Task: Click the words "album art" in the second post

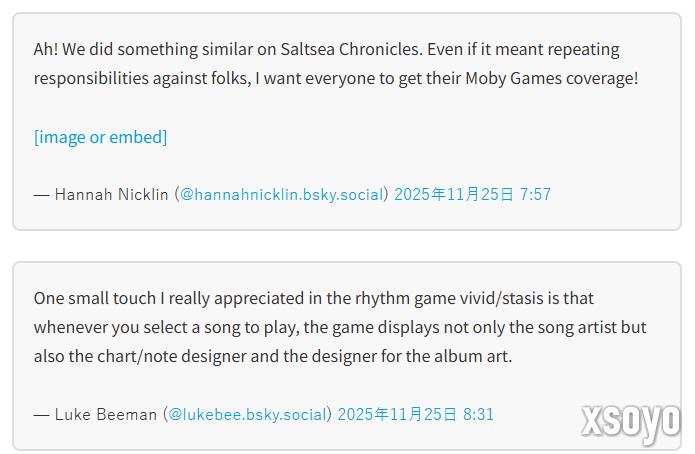Action: pos(471,356)
